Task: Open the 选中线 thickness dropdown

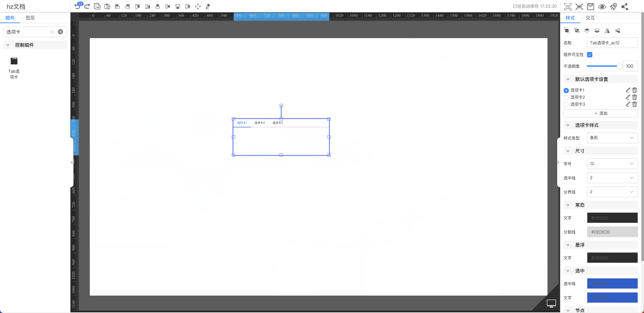Action: 612,178
